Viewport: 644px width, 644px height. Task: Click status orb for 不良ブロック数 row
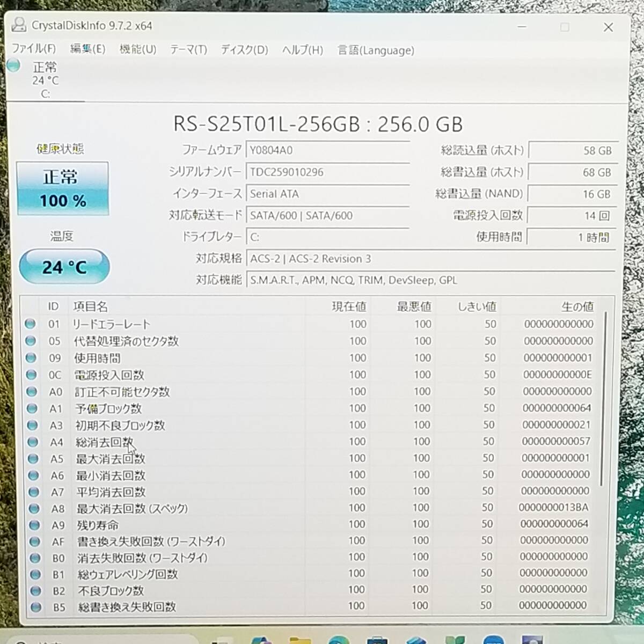click(x=35, y=590)
